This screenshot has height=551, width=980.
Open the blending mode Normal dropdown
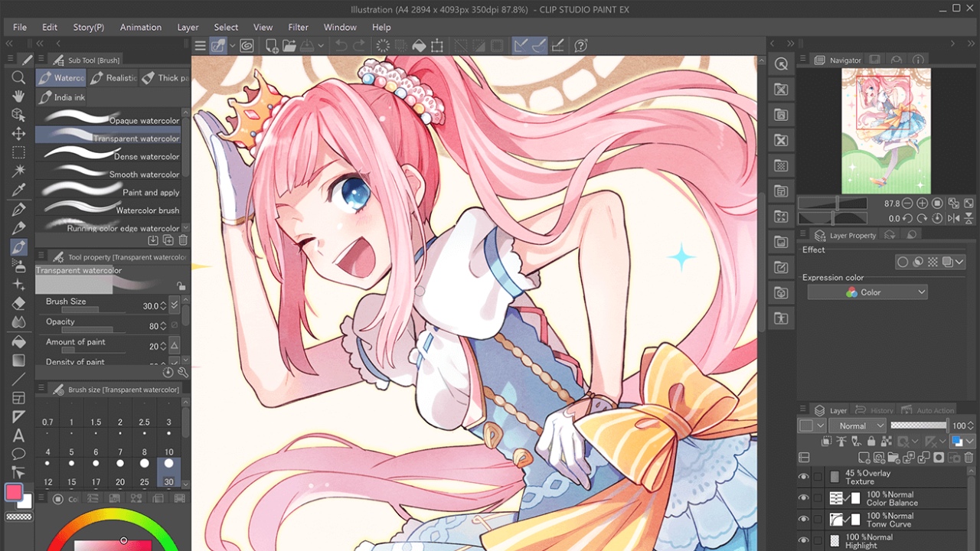[857, 425]
